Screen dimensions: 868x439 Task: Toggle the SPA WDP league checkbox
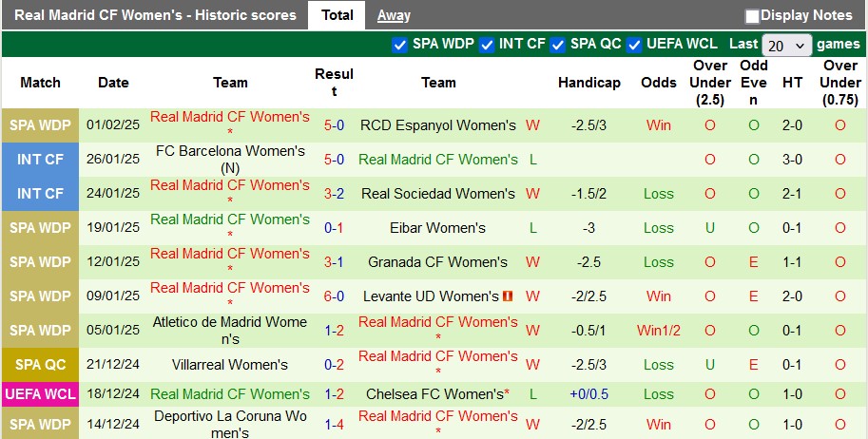point(399,45)
